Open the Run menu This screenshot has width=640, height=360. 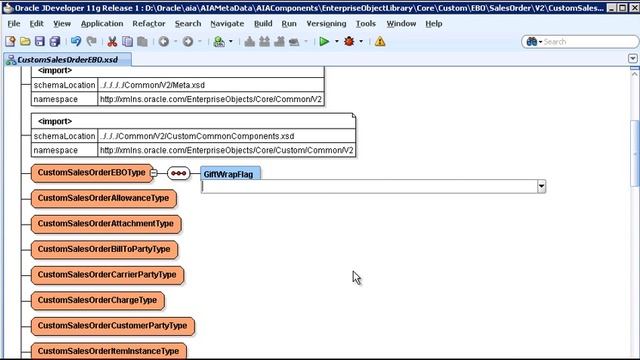click(x=289, y=24)
